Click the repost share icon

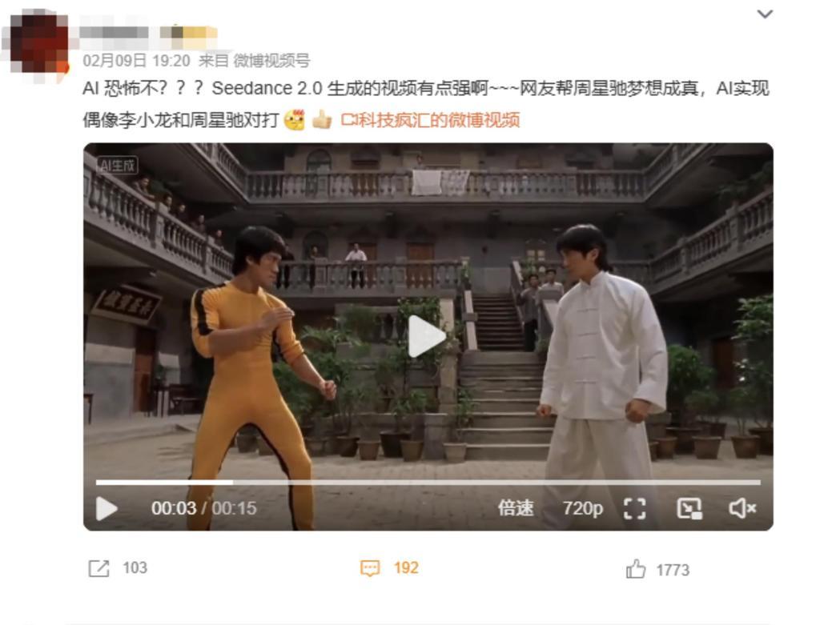[x=98, y=568]
